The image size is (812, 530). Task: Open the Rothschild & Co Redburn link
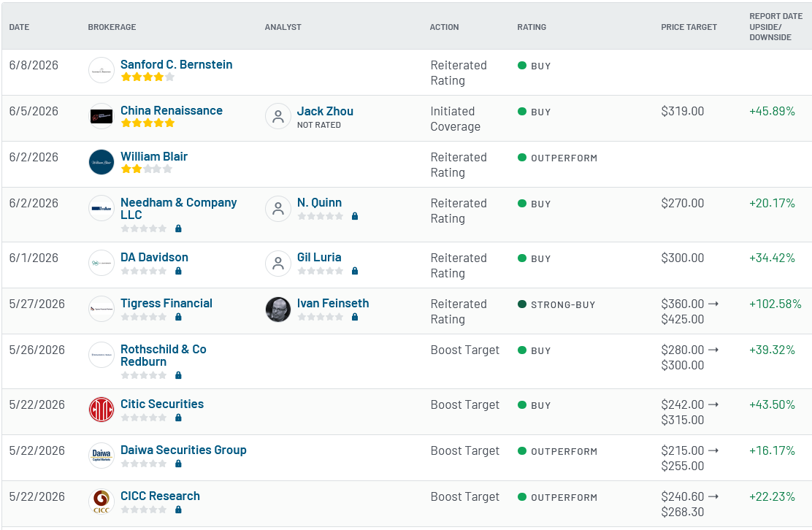[164, 356]
